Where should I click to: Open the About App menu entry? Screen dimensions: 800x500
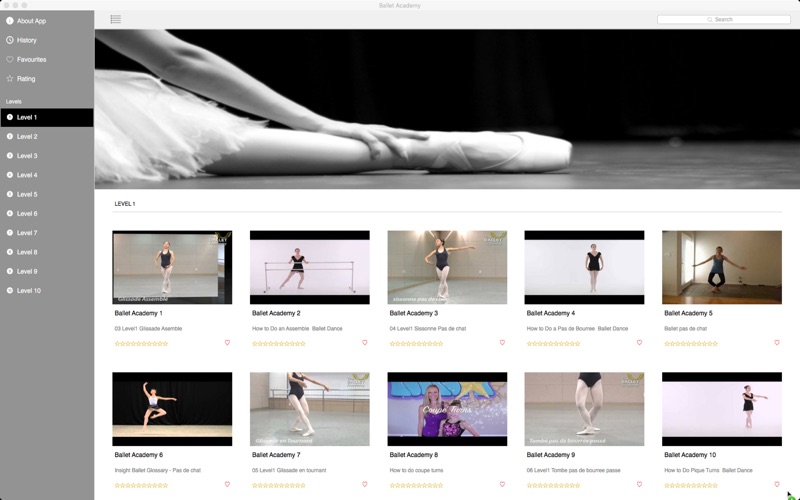pos(31,21)
